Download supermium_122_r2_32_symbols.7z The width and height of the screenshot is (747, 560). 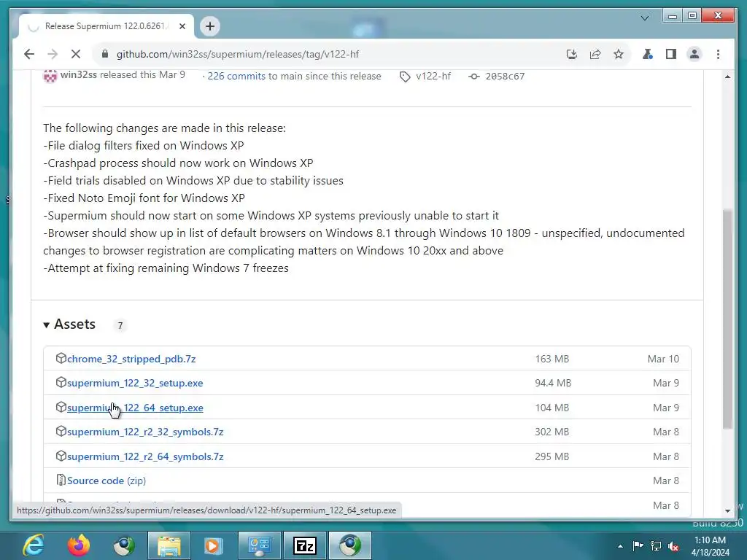point(145,432)
